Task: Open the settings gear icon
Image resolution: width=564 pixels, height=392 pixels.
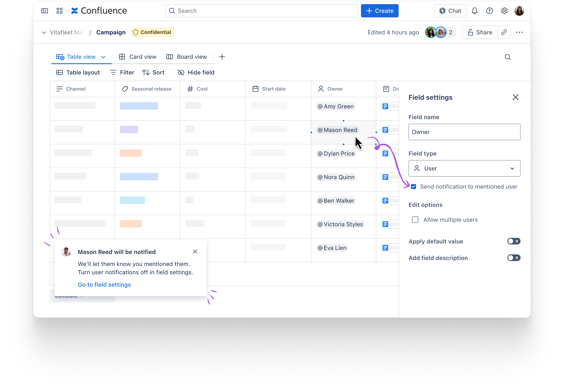Action: coord(504,11)
